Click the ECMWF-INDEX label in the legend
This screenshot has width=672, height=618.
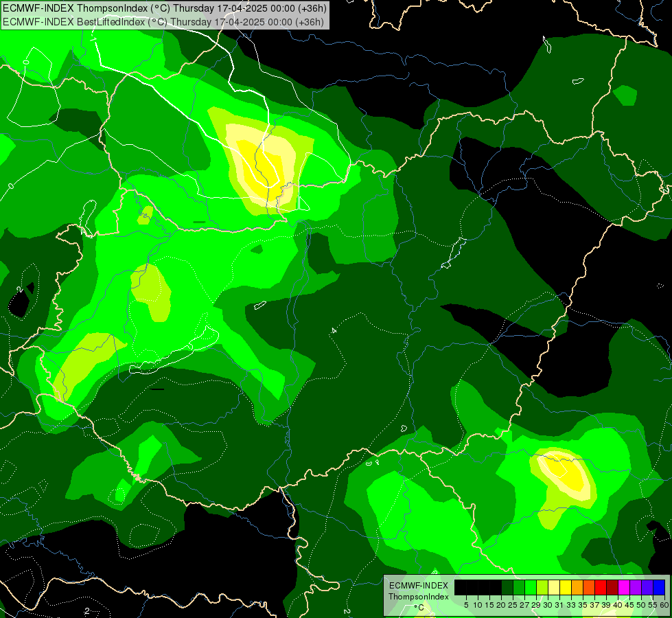pos(419,586)
